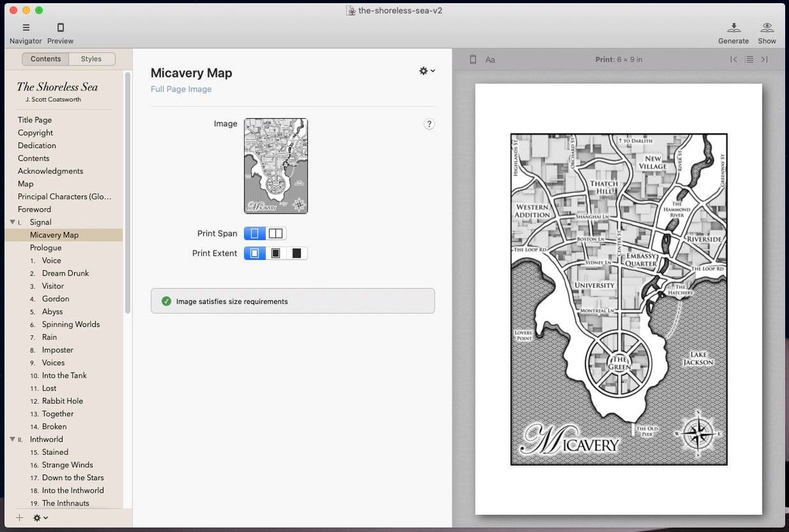Collapse the Inthworld part disclosure triangle
The width and height of the screenshot is (789, 532).
coord(12,439)
